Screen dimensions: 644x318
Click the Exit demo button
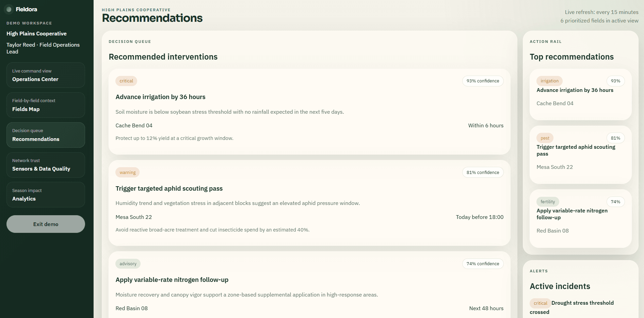tap(46, 224)
